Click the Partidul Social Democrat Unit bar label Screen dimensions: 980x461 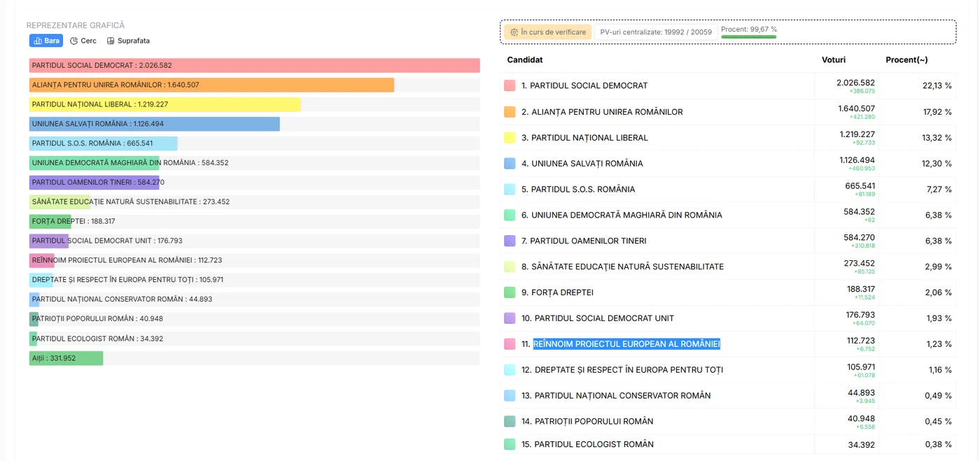pyautogui.click(x=107, y=241)
